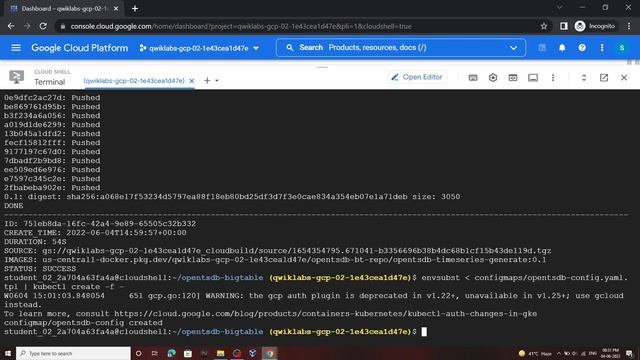Click the Cloud Shell terminal logo icon
Viewport: 640px width, 360px height.
[17, 77]
